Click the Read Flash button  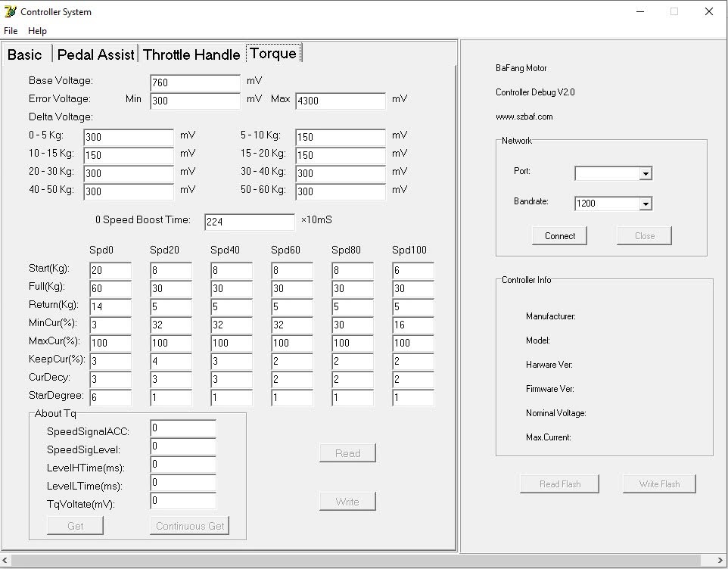pyautogui.click(x=559, y=483)
